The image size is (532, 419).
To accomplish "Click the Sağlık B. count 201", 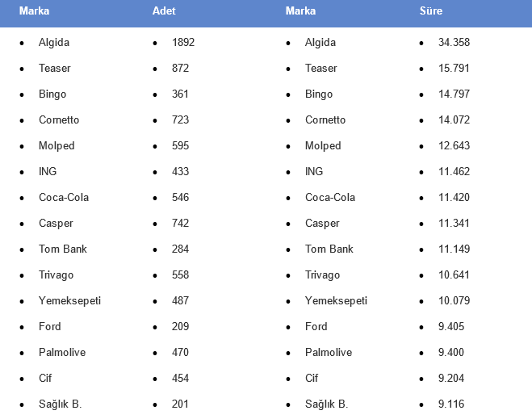I will [x=180, y=404].
